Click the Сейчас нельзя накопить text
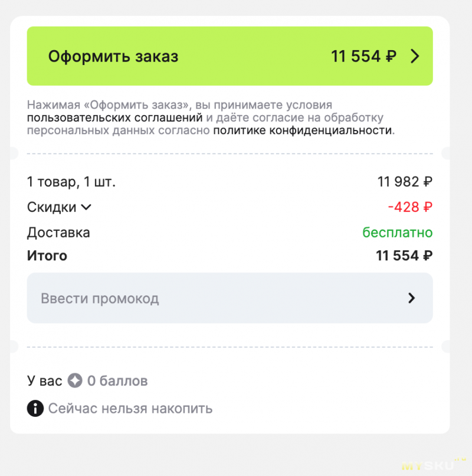The image size is (472, 476). tap(130, 408)
